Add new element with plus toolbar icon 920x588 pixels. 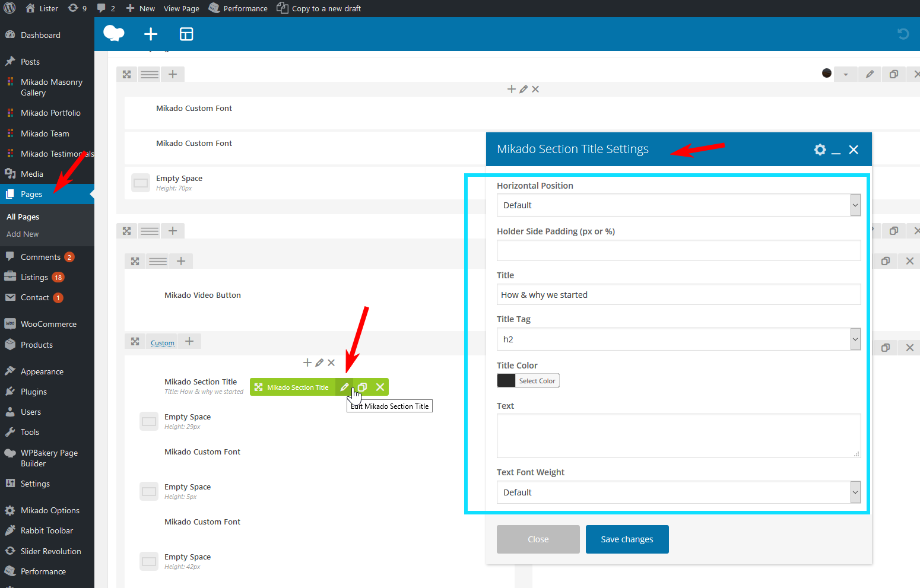click(x=151, y=34)
